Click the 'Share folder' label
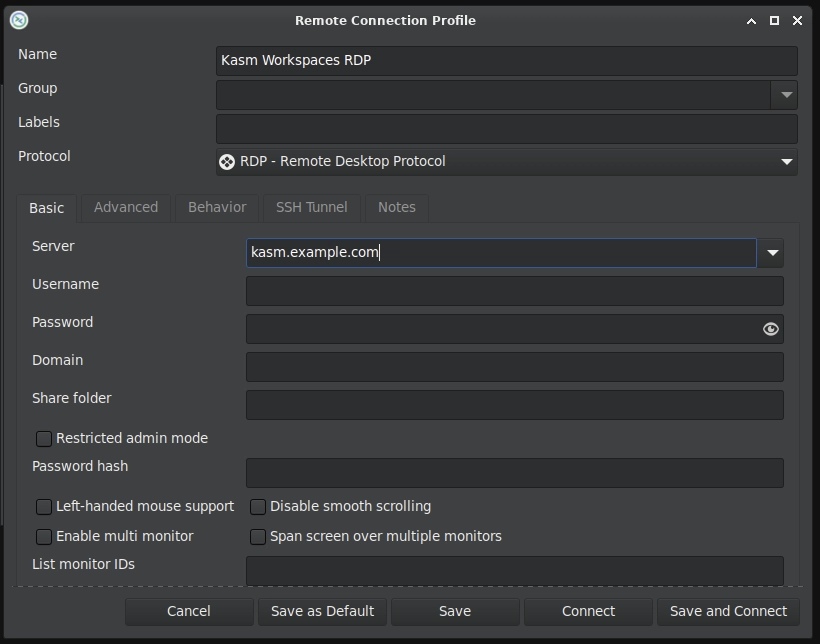The image size is (820, 644). [72, 399]
